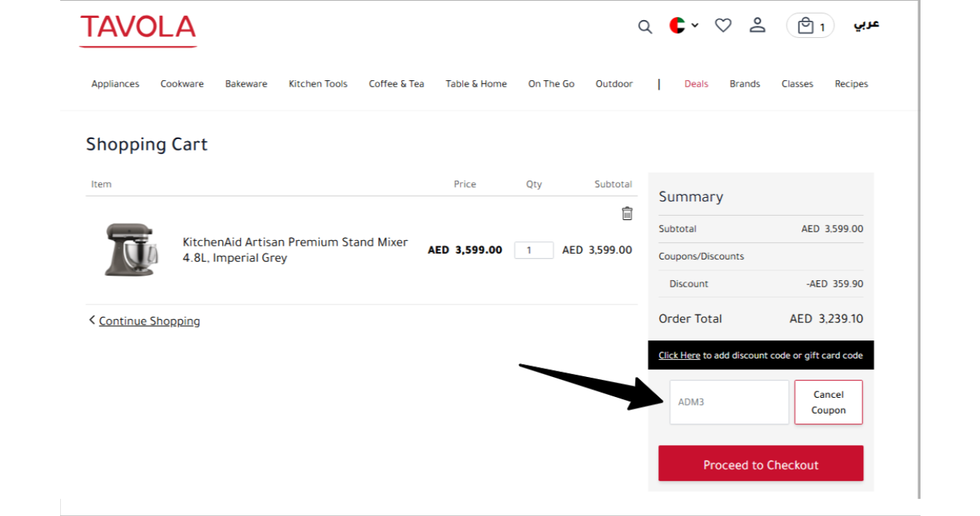
Task: Open the Coffee & Tea menu
Action: click(x=396, y=84)
